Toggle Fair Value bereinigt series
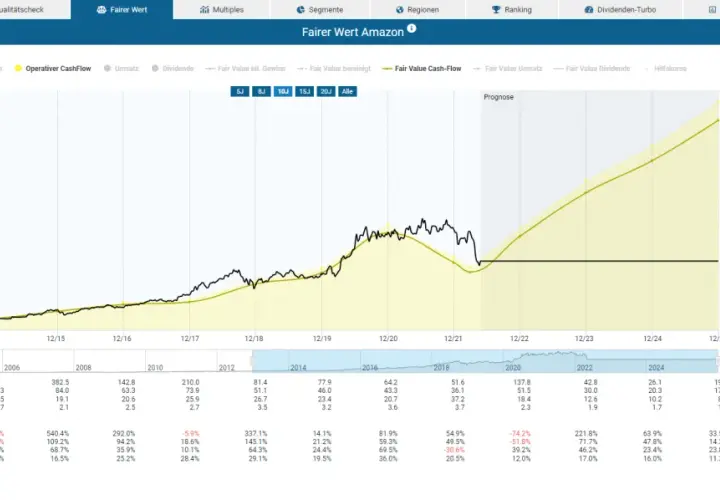Screen dimensions: 720x500 click(x=334, y=68)
